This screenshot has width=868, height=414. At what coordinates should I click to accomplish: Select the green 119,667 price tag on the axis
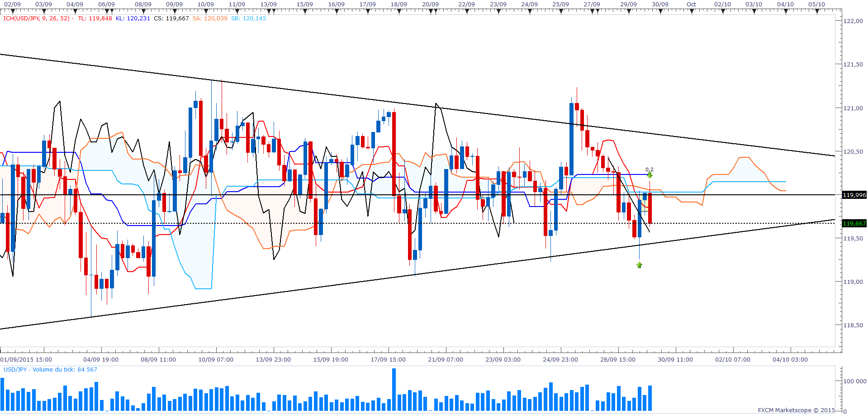click(854, 224)
